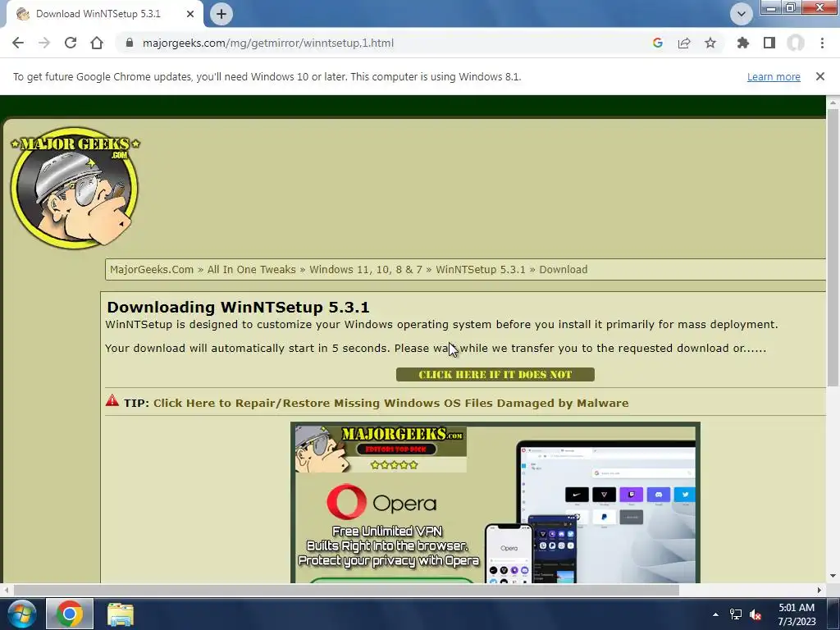Click the Opera browser laptop screenshot
Image resolution: width=840 pixels, height=630 pixels.
(x=605, y=512)
